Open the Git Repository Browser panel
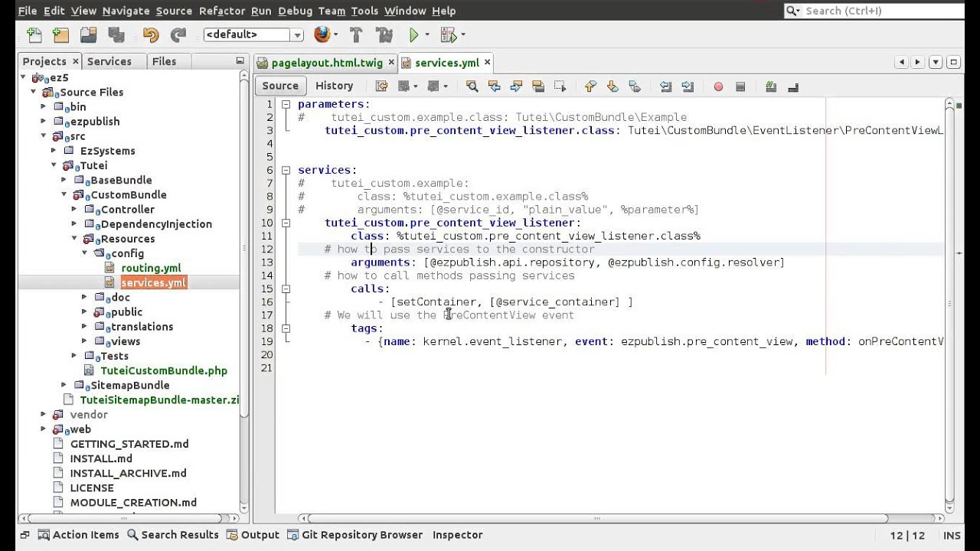Screen dimensions: 980x551 [x=356, y=535]
